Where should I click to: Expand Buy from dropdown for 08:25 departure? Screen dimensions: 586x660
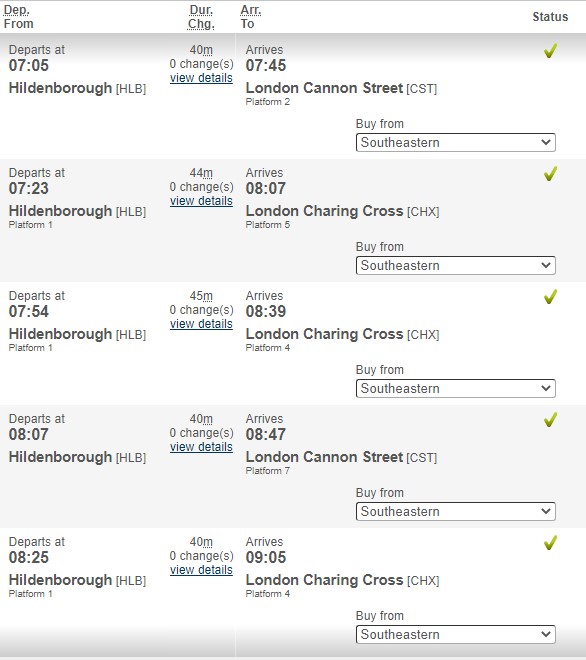[455, 634]
